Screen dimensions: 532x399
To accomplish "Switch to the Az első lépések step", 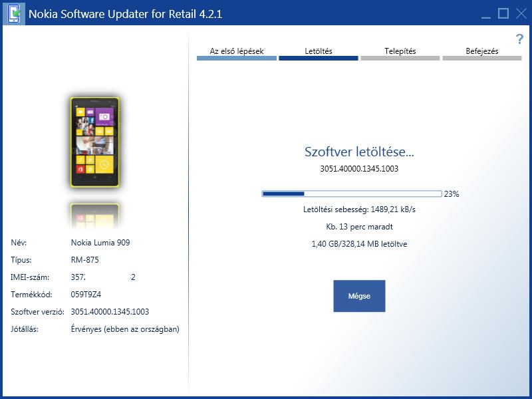I will point(237,53).
